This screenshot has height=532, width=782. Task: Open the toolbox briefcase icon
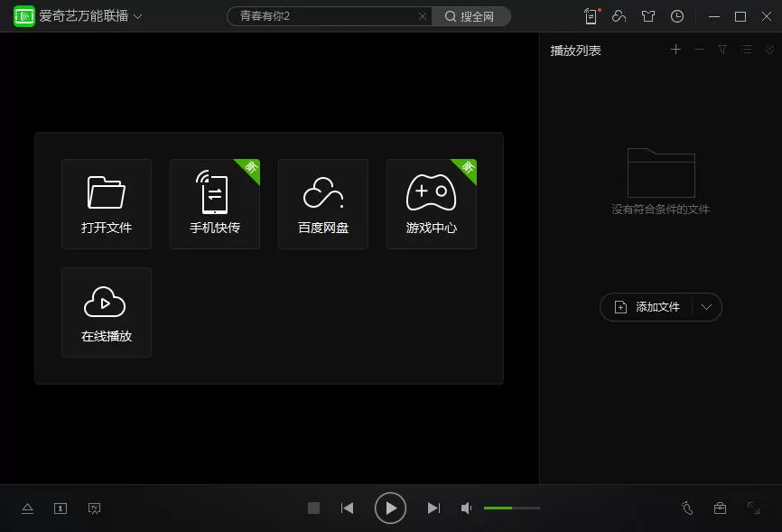pos(720,508)
